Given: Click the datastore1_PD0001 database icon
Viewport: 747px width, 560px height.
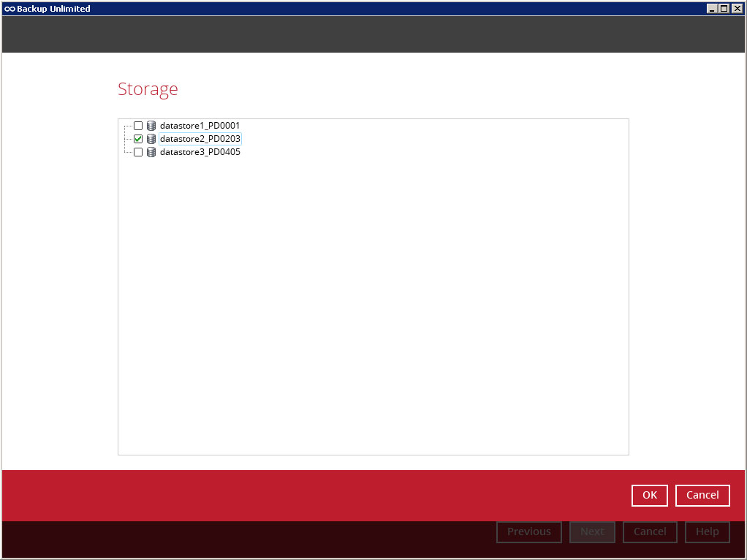Looking at the screenshot, I should click(151, 126).
